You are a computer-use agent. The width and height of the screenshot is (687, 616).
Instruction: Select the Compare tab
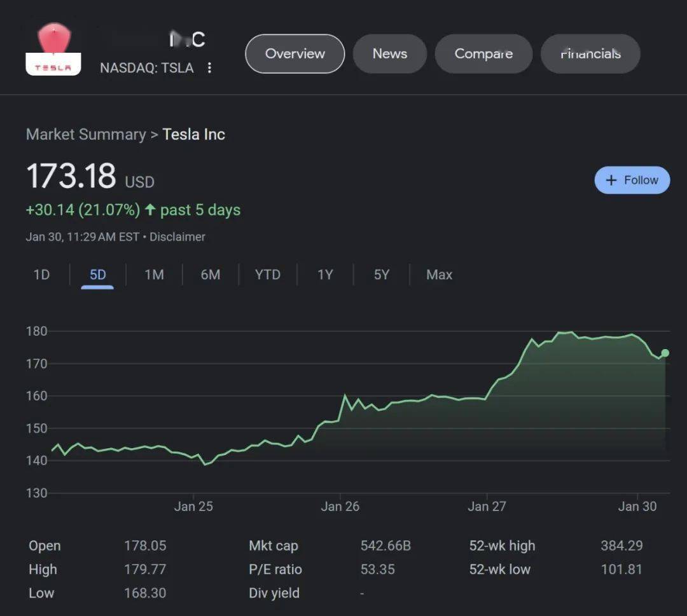(483, 54)
